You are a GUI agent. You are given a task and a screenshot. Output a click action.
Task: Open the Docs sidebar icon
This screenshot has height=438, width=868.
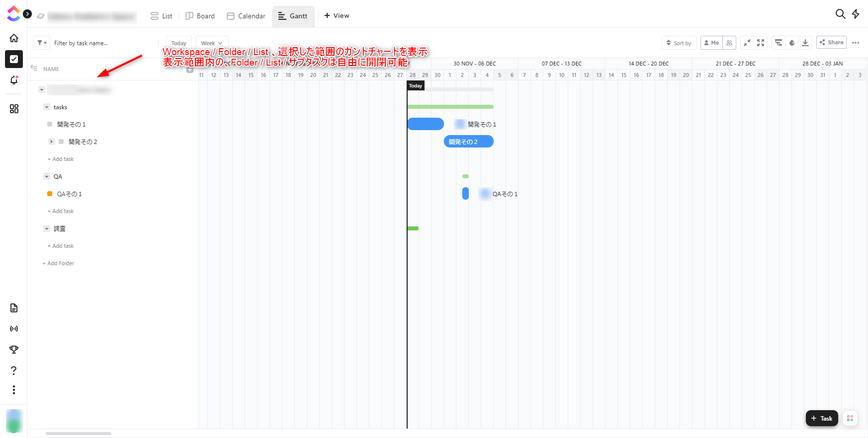(14, 308)
